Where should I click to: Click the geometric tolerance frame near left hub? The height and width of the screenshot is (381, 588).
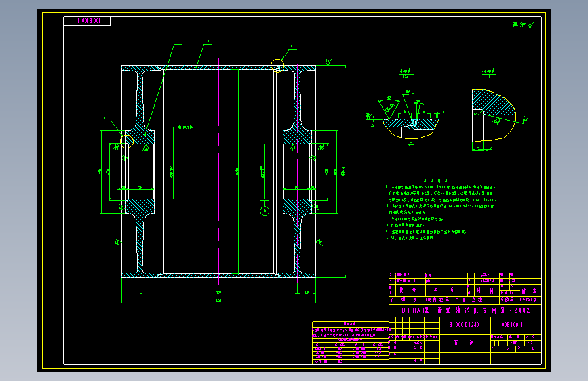[185, 127]
